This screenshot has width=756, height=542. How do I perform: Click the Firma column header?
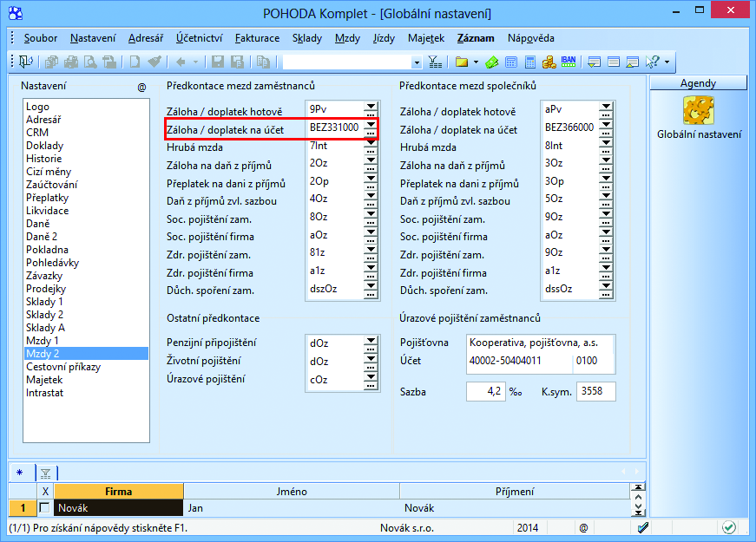click(119, 492)
